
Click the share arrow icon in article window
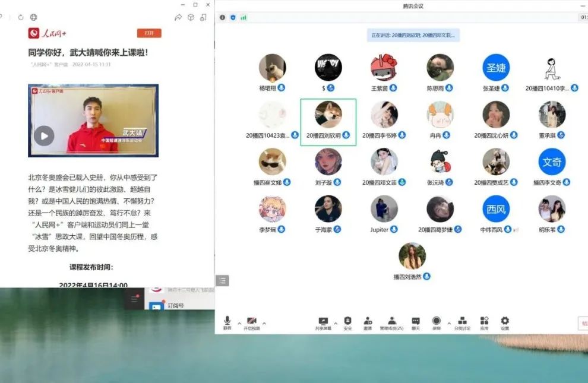pyautogui.click(x=178, y=18)
